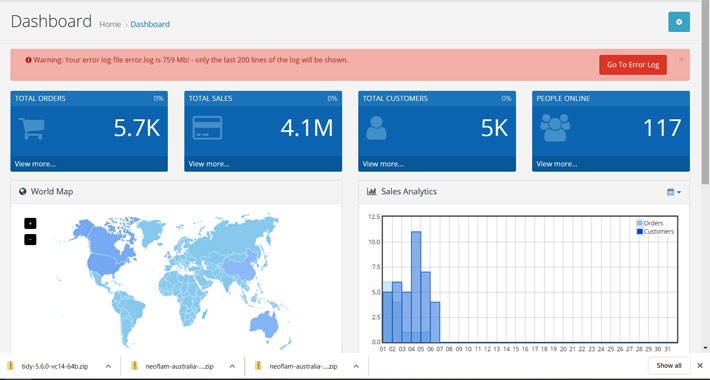This screenshot has width=710, height=380.
Task: Click the credit card icon in Total Sales
Action: 207,128
